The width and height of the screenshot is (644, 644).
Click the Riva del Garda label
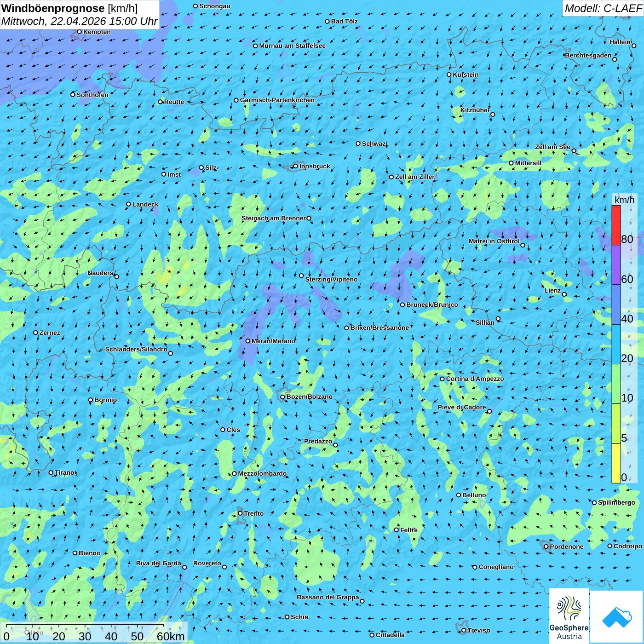pos(159,563)
